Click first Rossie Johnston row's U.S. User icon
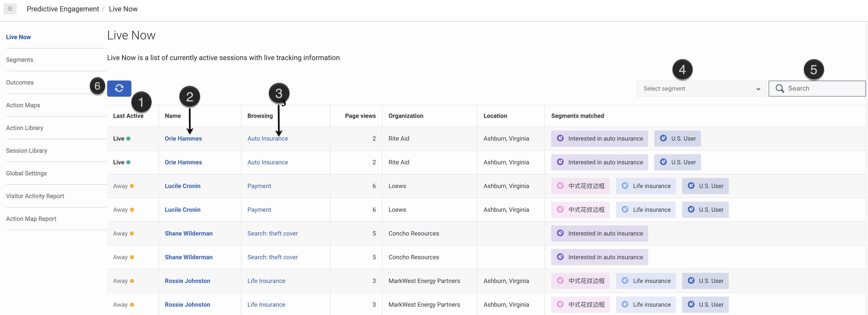Image resolution: width=868 pixels, height=315 pixels. coord(691,280)
